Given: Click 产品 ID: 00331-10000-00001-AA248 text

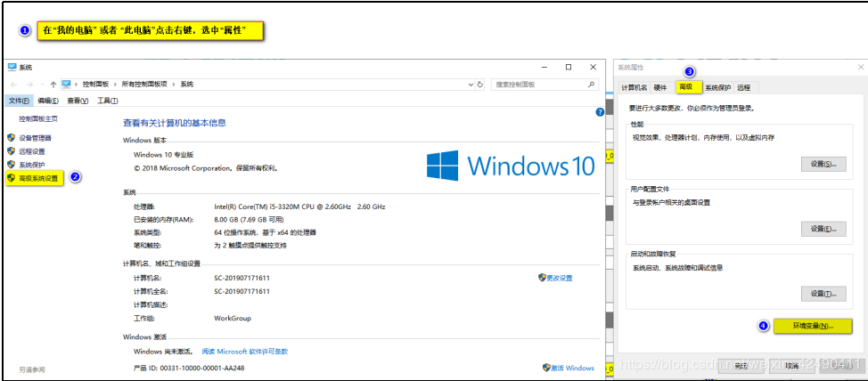Looking at the screenshot, I should pyautogui.click(x=189, y=368).
